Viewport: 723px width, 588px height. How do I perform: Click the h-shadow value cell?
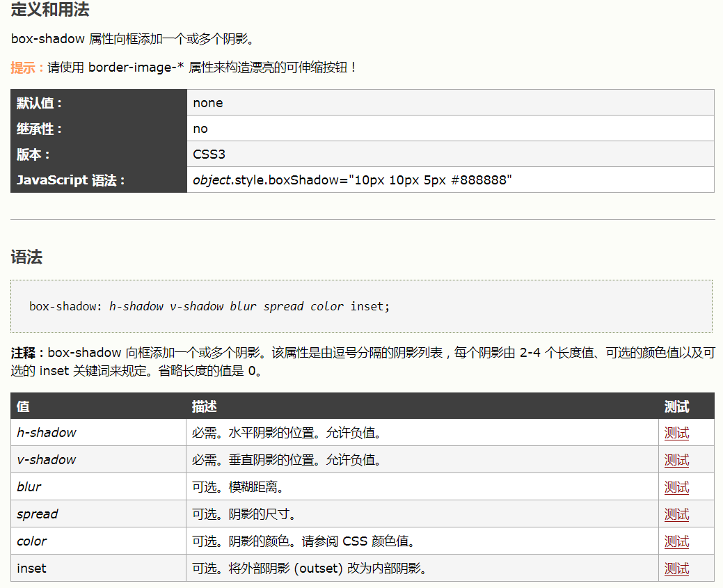pyautogui.click(x=98, y=433)
